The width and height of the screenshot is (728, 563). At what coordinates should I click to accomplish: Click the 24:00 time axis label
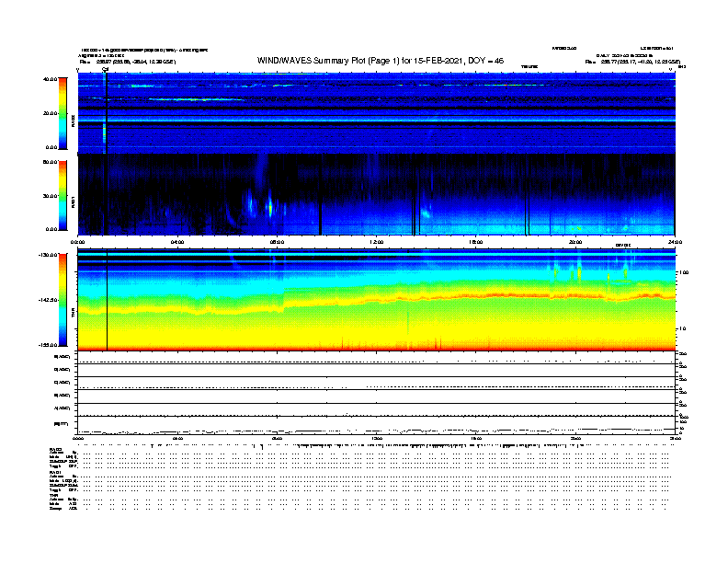point(675,242)
